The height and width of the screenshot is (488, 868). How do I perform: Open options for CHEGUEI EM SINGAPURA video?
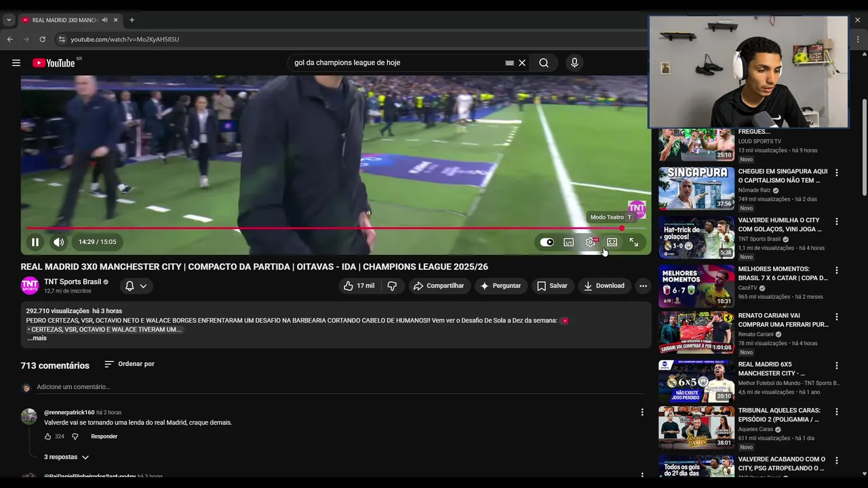(x=836, y=173)
